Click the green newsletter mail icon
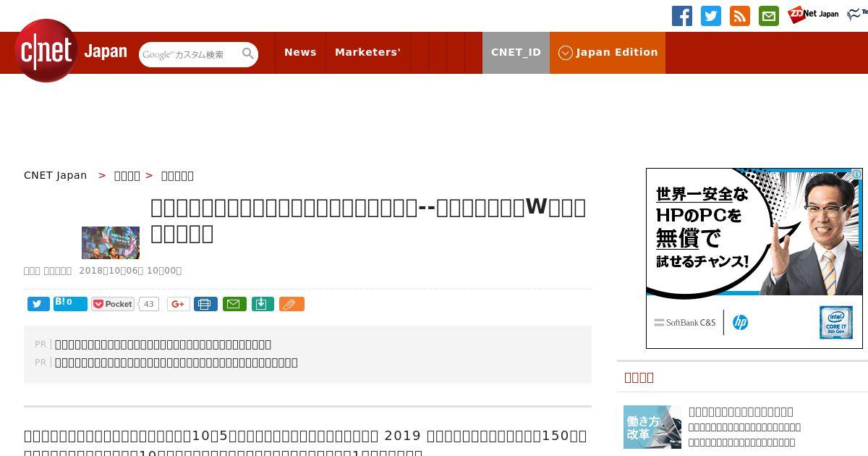The width and height of the screenshot is (868, 456). pos(769,16)
